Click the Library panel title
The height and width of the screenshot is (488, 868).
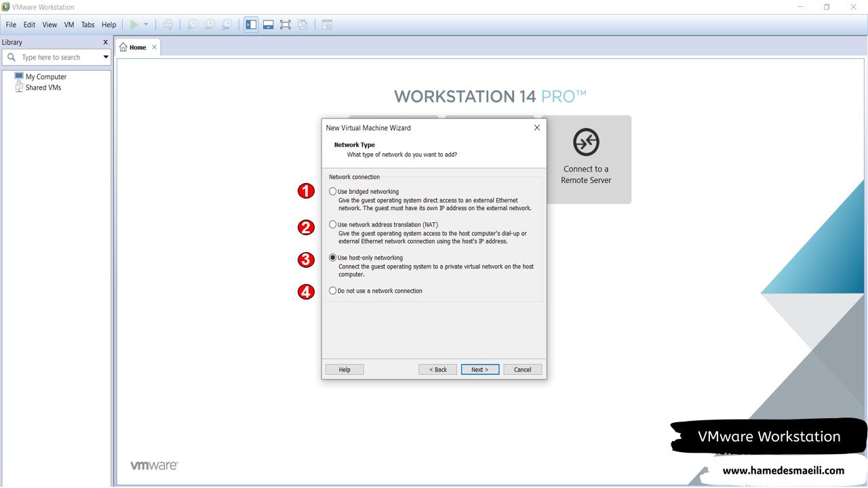(x=12, y=42)
